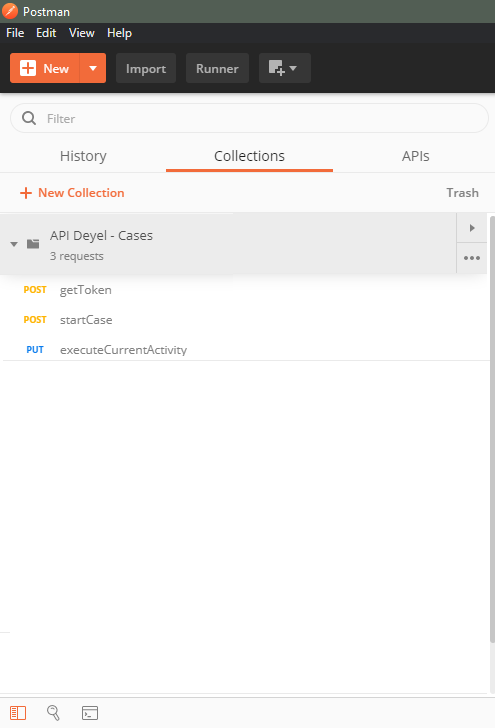
Task: Switch to the History tab
Action: (83, 156)
